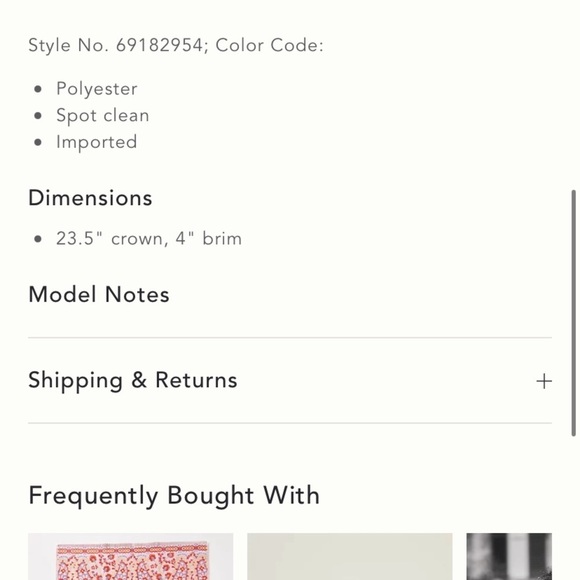This screenshot has height=580, width=580.
Task: Click the Polyester list item
Action: pos(97,89)
